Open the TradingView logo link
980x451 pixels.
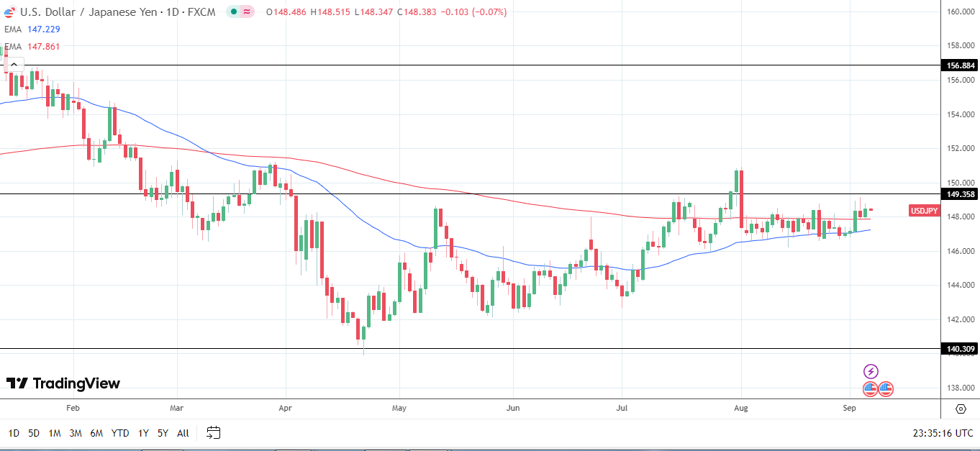(x=63, y=383)
